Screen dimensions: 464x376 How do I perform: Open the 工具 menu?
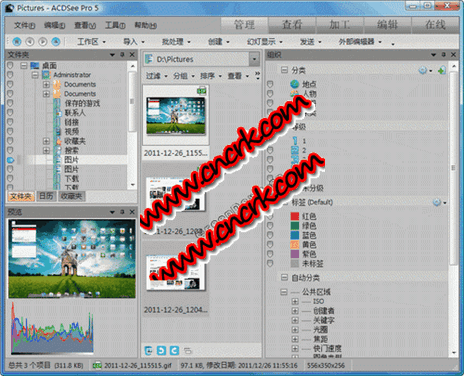(x=115, y=25)
